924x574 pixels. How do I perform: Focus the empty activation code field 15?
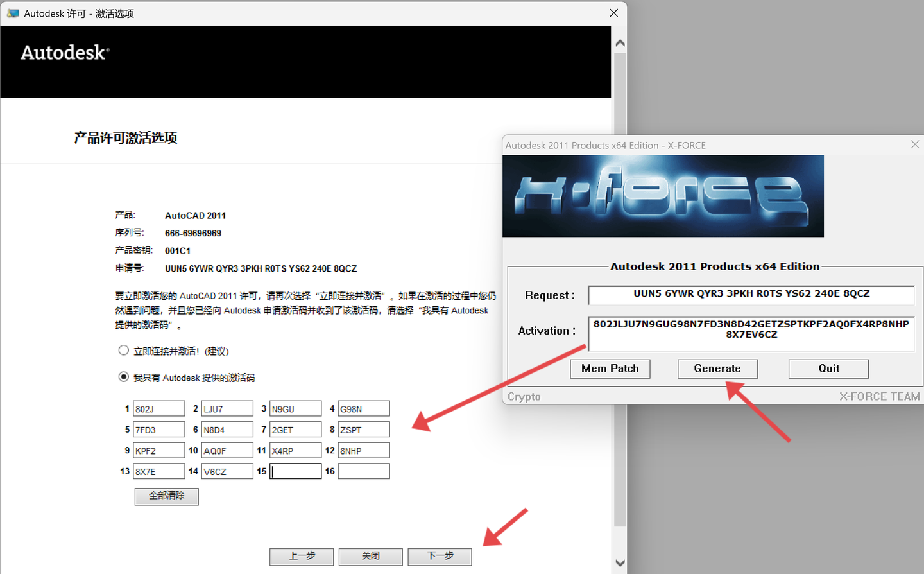point(295,471)
